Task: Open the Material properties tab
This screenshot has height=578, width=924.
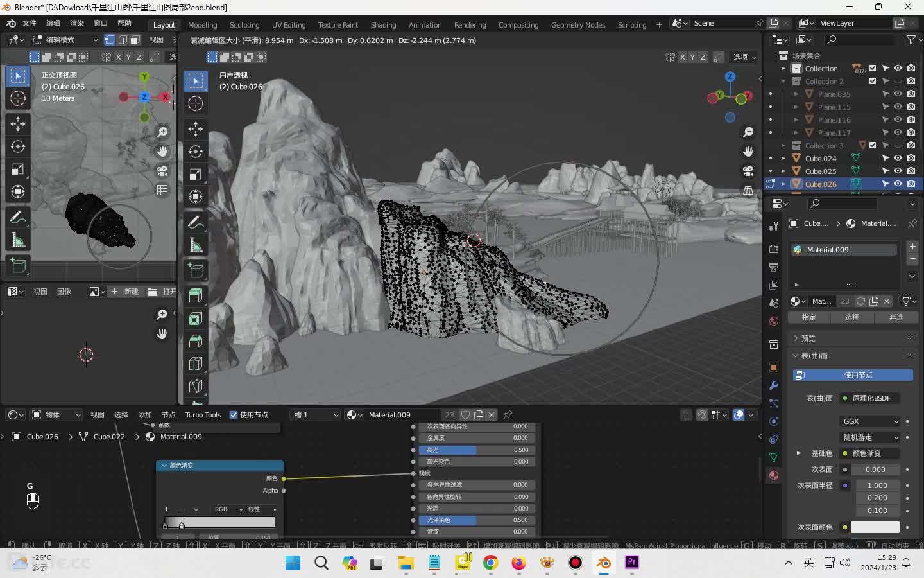Action: 774,475
